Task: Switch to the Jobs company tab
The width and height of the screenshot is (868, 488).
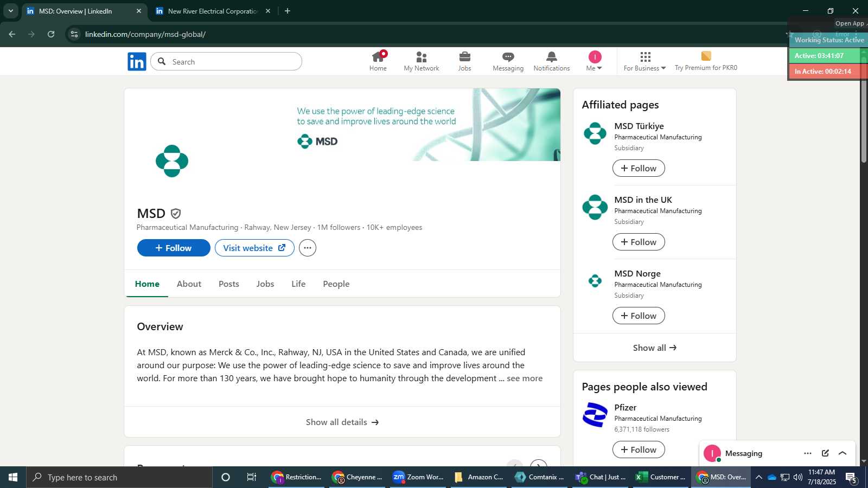Action: [265, 284]
